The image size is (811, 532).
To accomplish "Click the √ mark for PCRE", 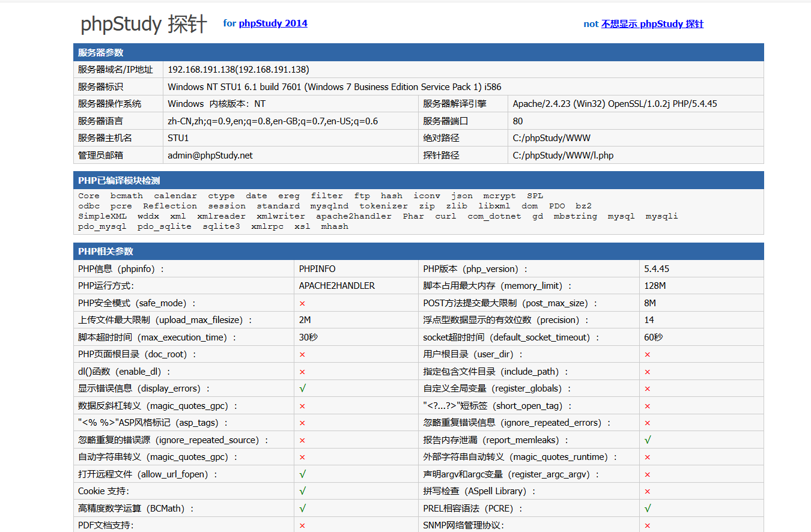I will point(648,509).
